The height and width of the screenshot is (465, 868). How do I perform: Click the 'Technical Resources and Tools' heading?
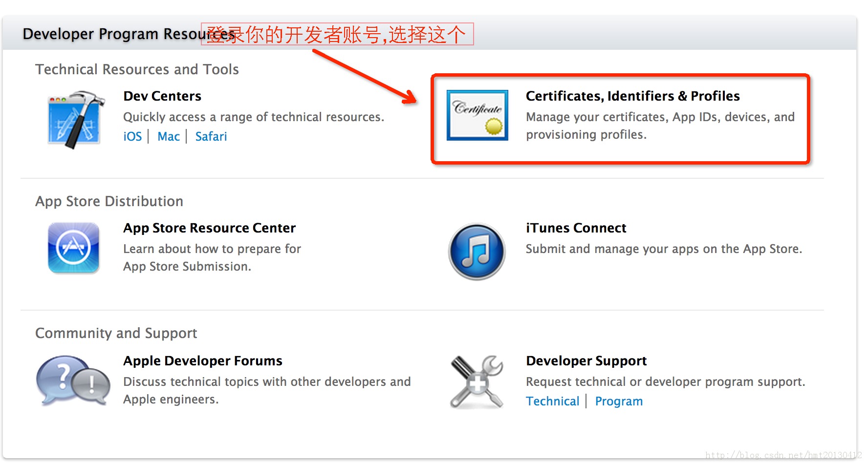tap(137, 69)
